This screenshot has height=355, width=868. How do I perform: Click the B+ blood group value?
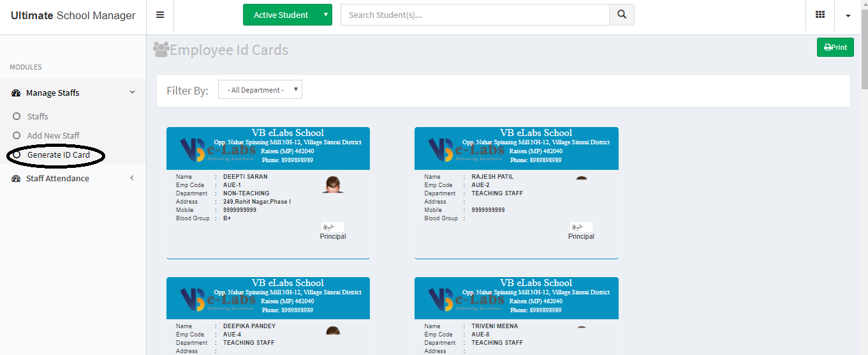click(x=227, y=218)
